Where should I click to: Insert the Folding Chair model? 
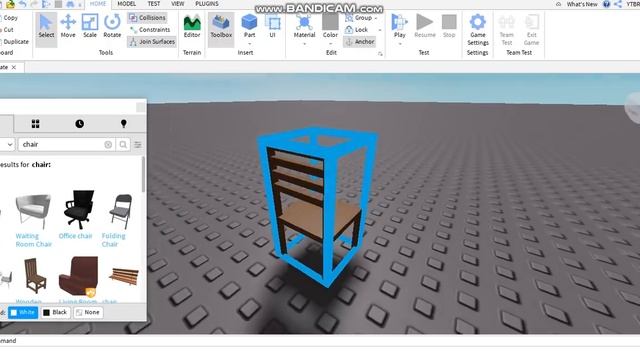tap(121, 211)
